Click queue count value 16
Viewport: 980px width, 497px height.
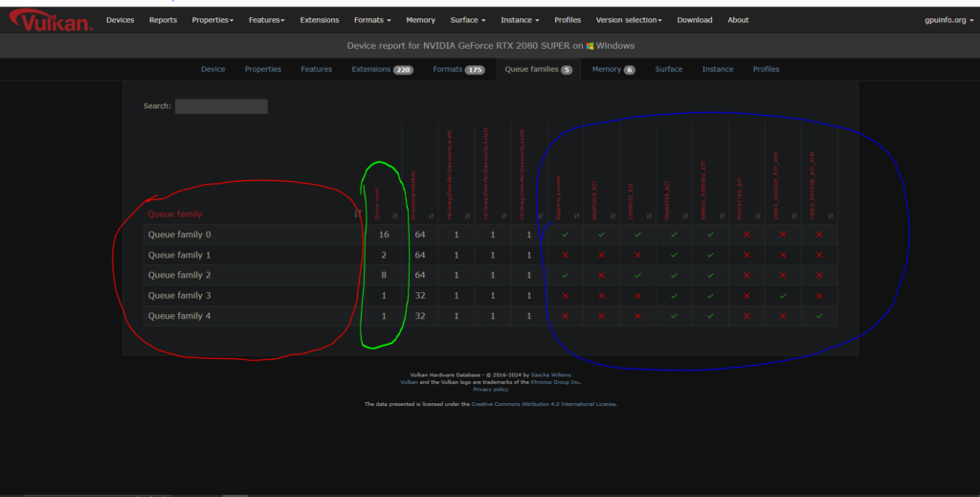(x=384, y=235)
